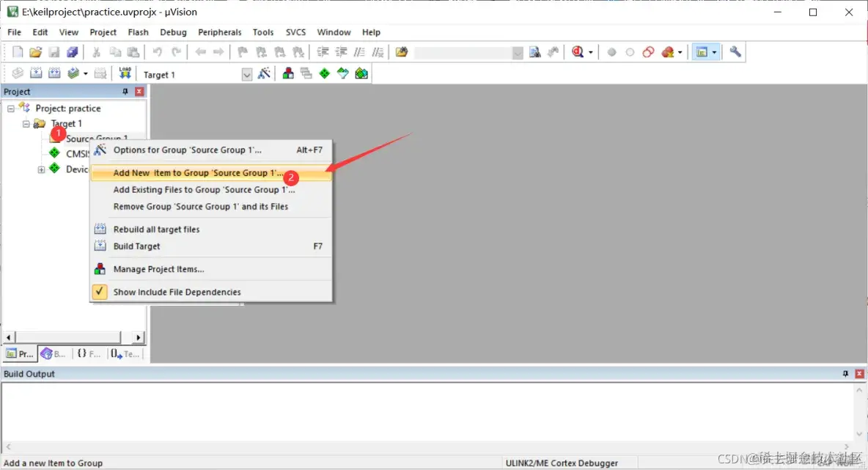Open the find text combo box dropdown
Viewport: 868px width, 470px height.
pos(517,53)
